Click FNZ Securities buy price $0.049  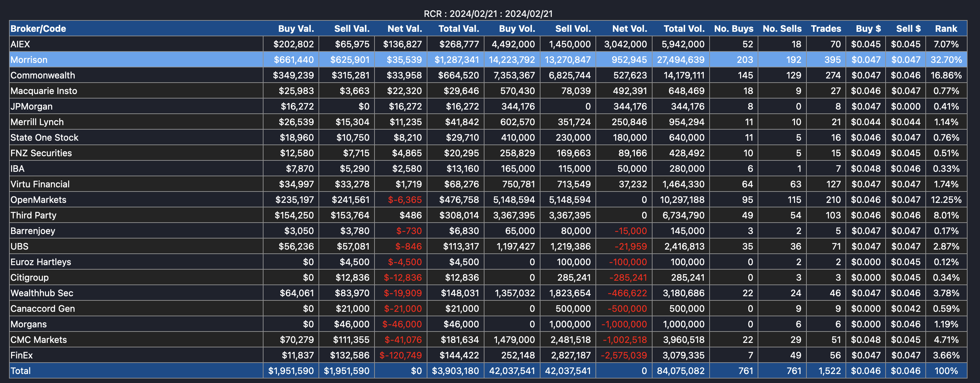tap(866, 153)
